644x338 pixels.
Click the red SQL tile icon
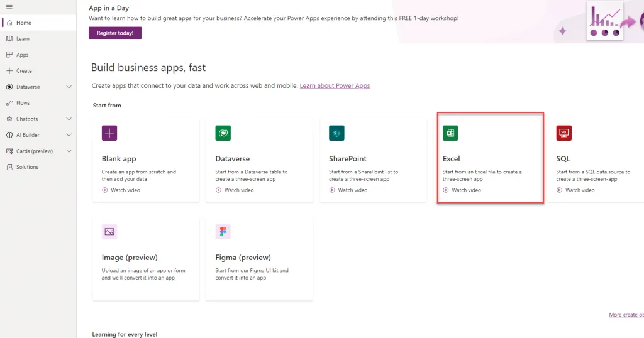click(x=564, y=133)
